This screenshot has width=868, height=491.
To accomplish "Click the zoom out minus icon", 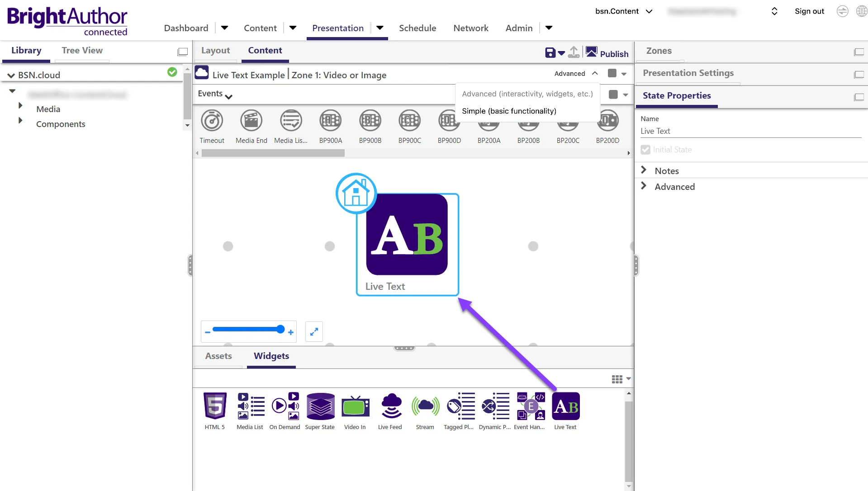I will [208, 332].
